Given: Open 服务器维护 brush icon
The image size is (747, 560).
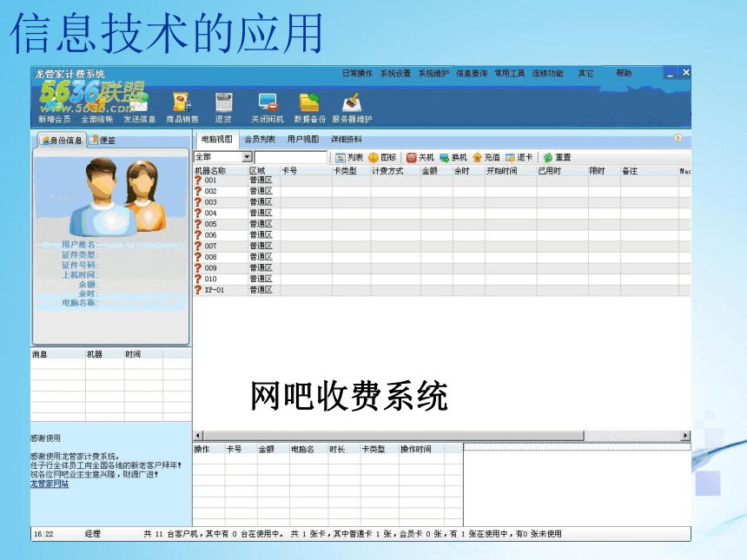Looking at the screenshot, I should [352, 107].
